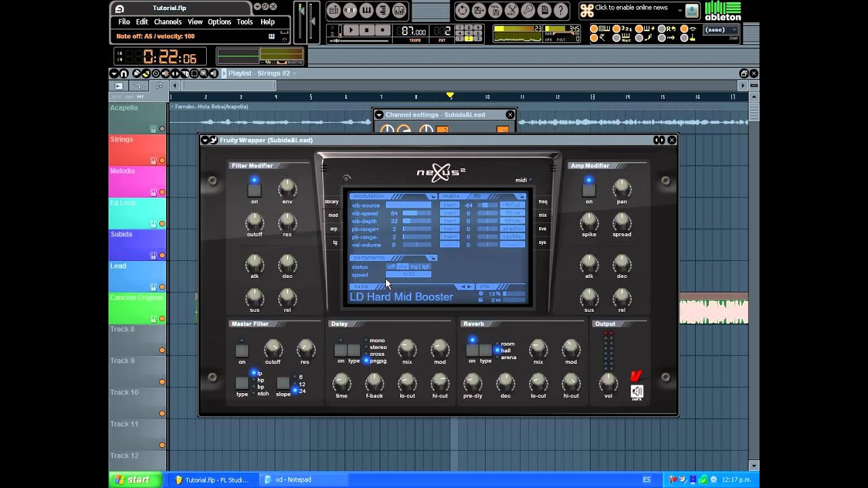The image size is (868, 488).
Task: Click the portamento section lock icon
Action: (432, 258)
